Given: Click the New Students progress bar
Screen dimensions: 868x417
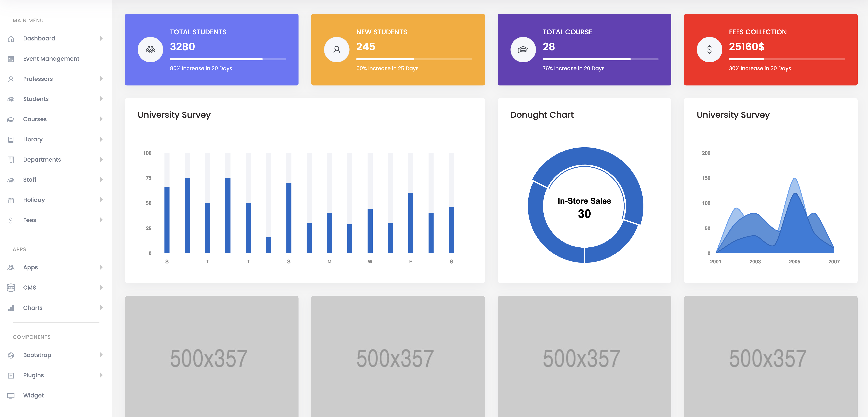Looking at the screenshot, I should 414,59.
